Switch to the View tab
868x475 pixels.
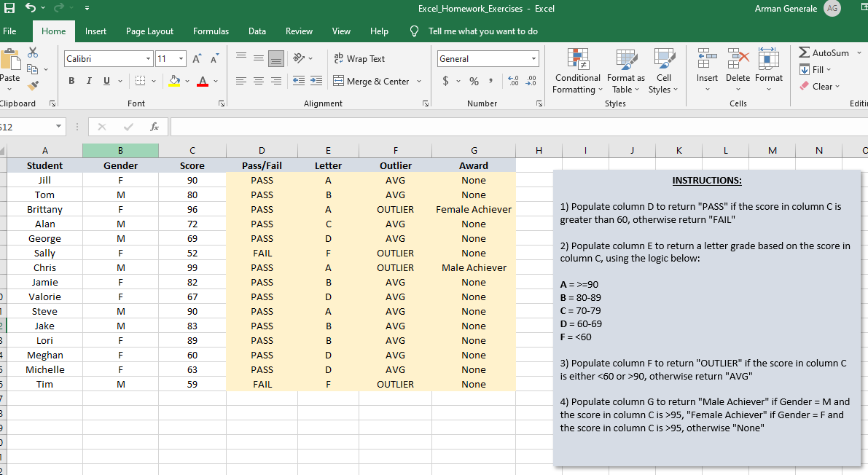point(341,31)
